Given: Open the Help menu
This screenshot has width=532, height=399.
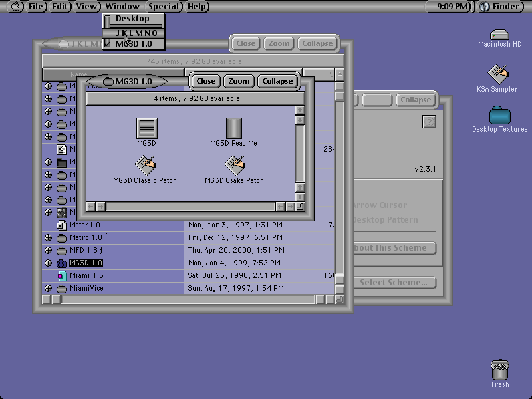Looking at the screenshot, I should coord(198,6).
